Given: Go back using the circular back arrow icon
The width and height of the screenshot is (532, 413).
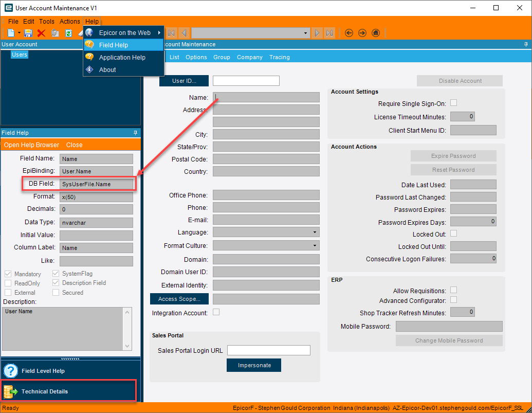Looking at the screenshot, I should tap(349, 32).
